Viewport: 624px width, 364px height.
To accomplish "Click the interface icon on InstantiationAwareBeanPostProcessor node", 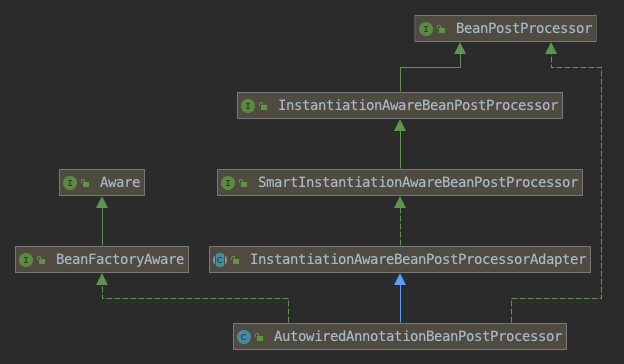I will click(x=248, y=106).
